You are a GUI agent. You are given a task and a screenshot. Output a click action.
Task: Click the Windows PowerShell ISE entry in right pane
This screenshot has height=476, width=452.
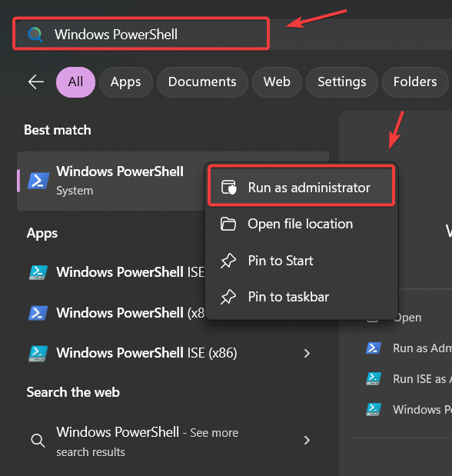click(422, 410)
